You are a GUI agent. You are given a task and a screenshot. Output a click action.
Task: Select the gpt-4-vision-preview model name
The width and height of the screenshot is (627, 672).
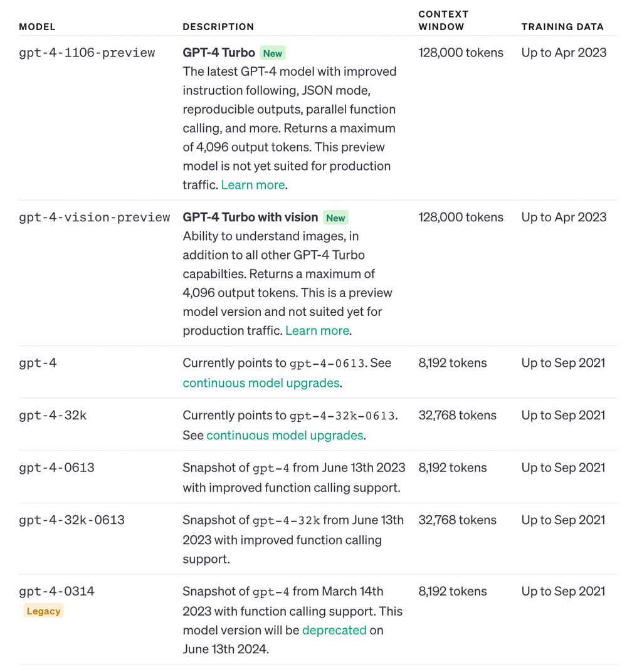coord(94,218)
